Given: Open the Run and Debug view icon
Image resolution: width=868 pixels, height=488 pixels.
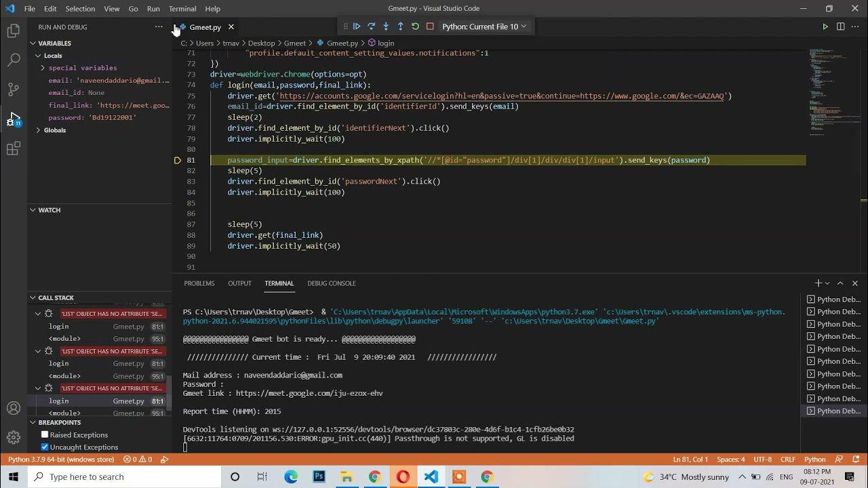Looking at the screenshot, I should tap(14, 119).
